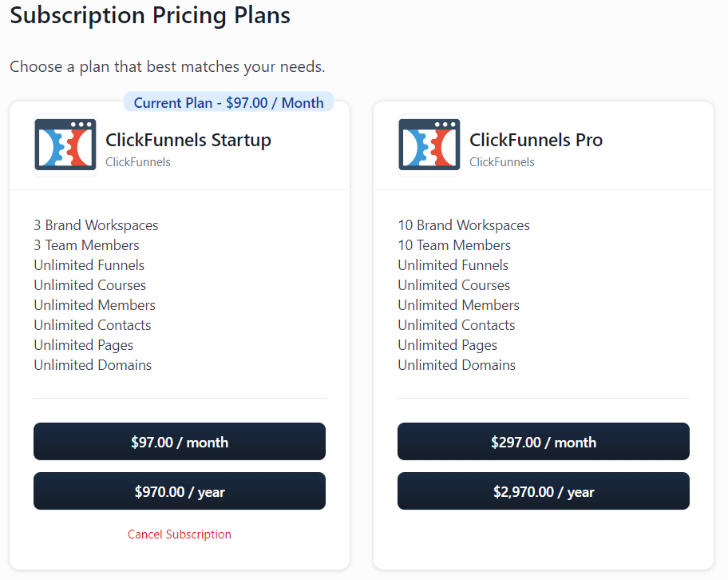The height and width of the screenshot is (580, 728).
Task: Open Unlimited Contacts on the Startup plan
Action: click(92, 324)
